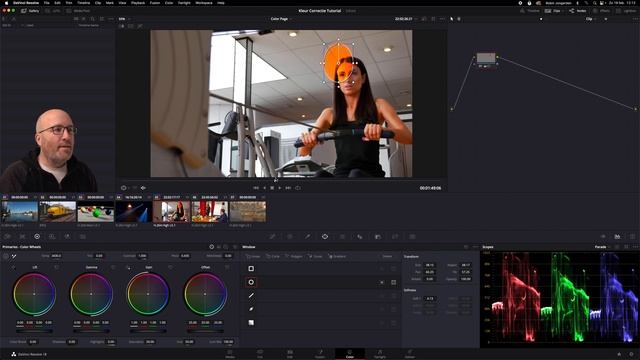Image resolution: width=640 pixels, height=360 pixels.
Task: Toggle the LUTs panel
Action: [53, 11]
